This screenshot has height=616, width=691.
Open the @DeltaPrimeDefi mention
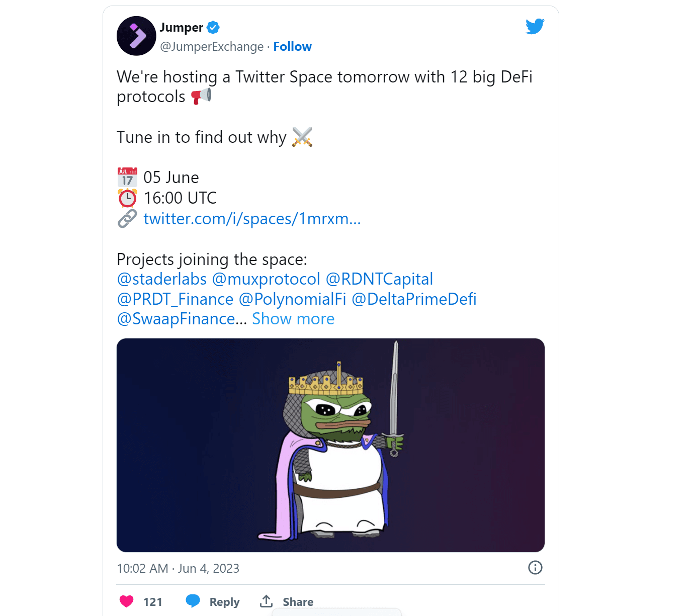414,299
